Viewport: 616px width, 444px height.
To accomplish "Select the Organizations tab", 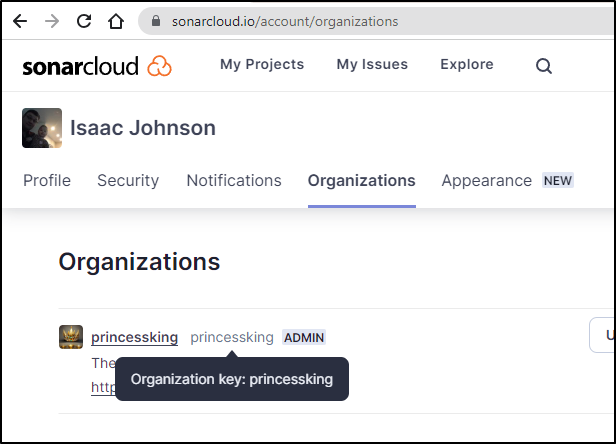I will coord(361,181).
